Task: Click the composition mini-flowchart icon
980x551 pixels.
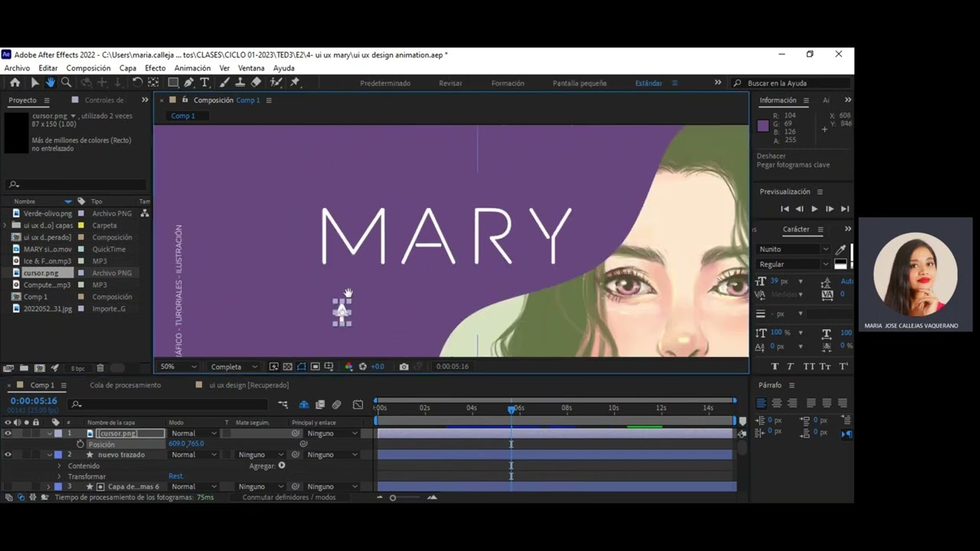Action: [x=283, y=405]
